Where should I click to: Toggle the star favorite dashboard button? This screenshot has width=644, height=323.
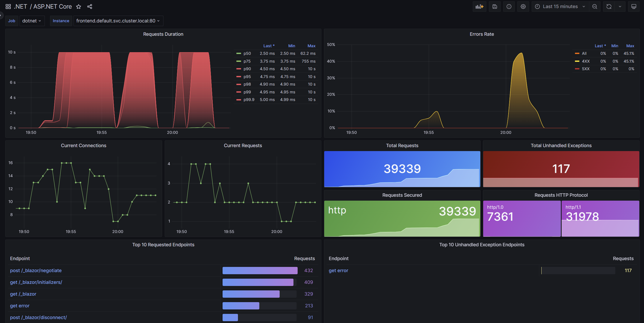pyautogui.click(x=79, y=6)
